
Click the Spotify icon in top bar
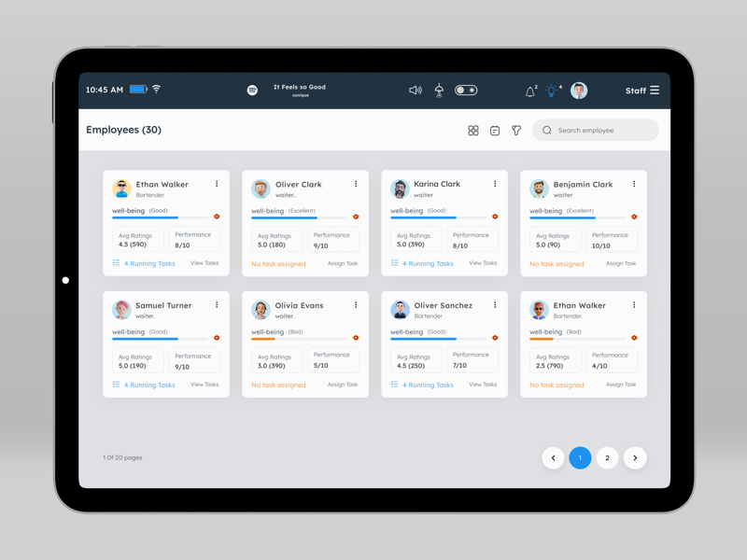click(252, 91)
